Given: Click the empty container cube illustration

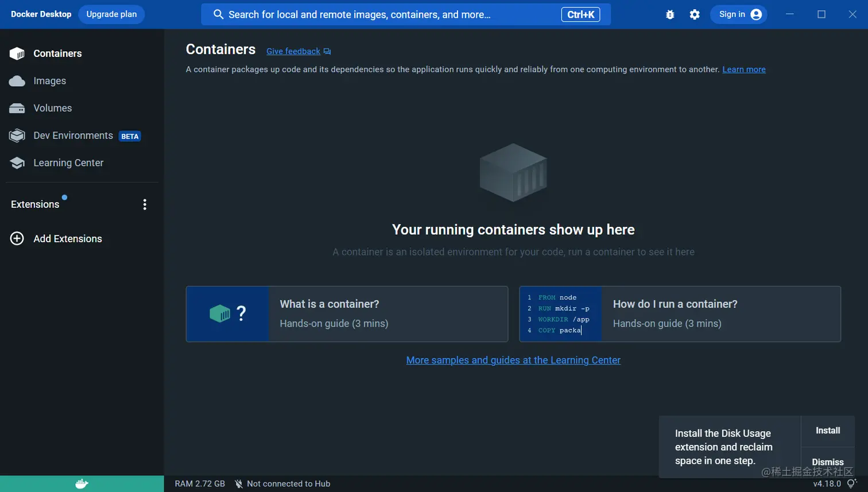Looking at the screenshot, I should click(x=513, y=173).
